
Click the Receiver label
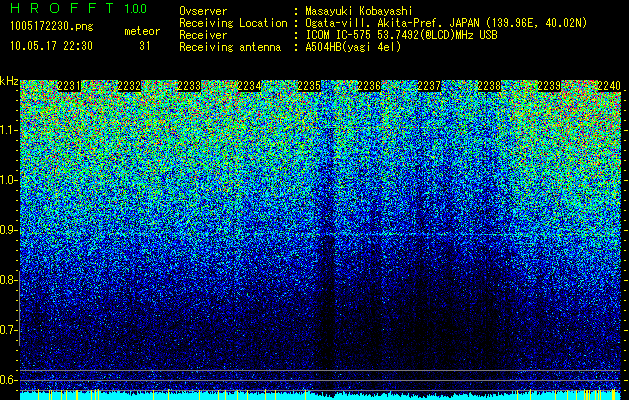(203, 35)
